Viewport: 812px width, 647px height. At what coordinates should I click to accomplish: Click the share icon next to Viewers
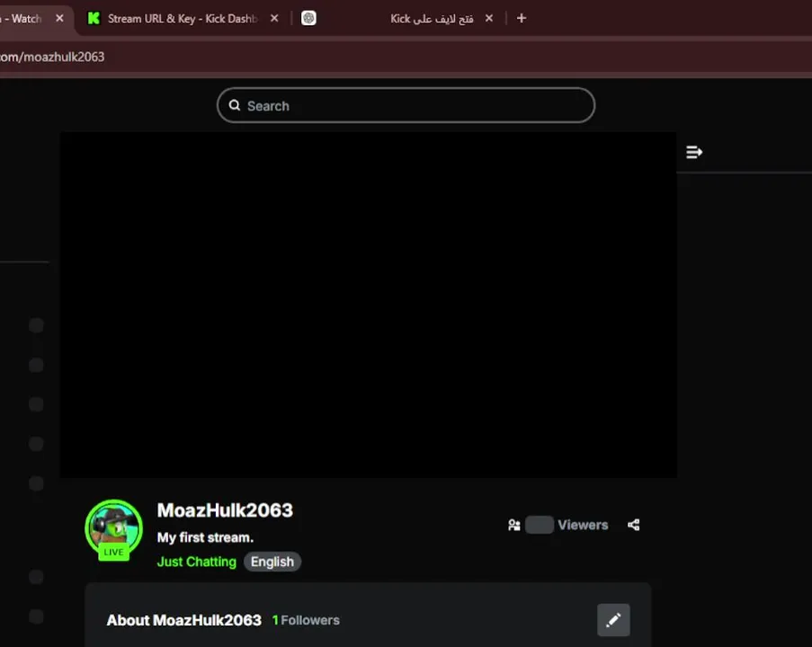coord(633,525)
